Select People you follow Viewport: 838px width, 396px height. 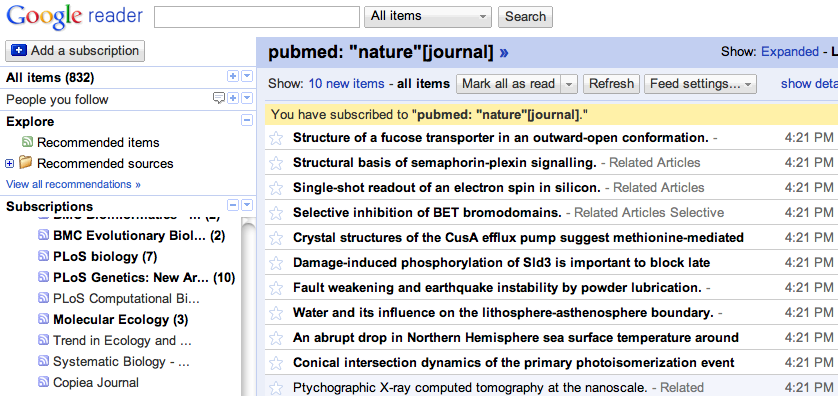[57, 99]
